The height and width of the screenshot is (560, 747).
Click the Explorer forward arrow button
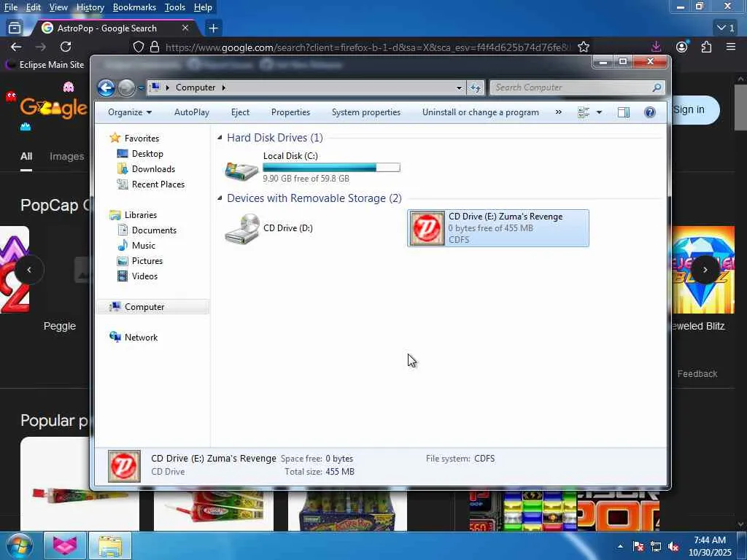[126, 87]
